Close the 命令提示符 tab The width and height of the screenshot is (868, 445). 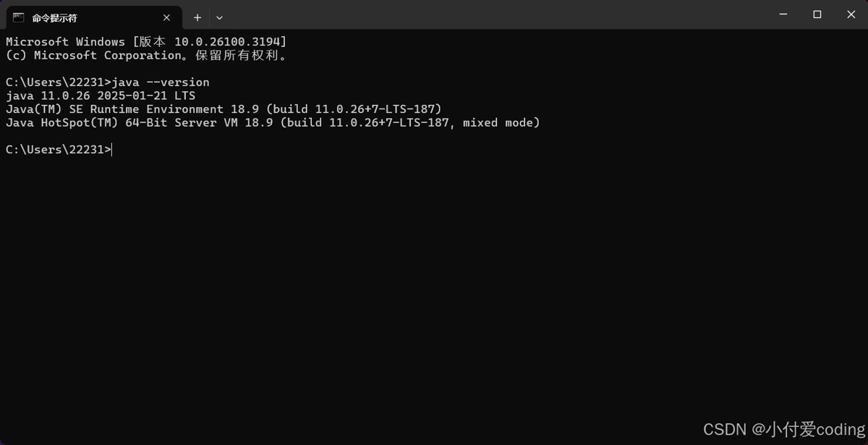pos(166,18)
